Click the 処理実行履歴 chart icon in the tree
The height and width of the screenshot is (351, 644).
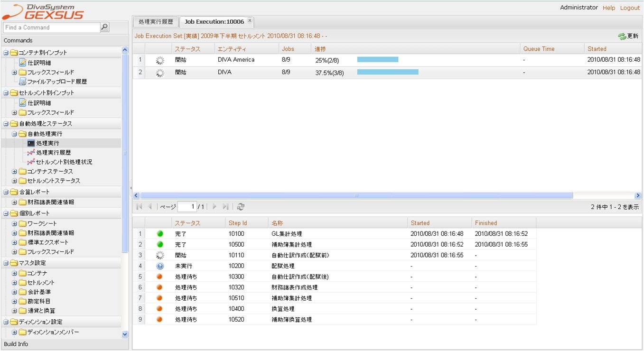click(x=31, y=152)
